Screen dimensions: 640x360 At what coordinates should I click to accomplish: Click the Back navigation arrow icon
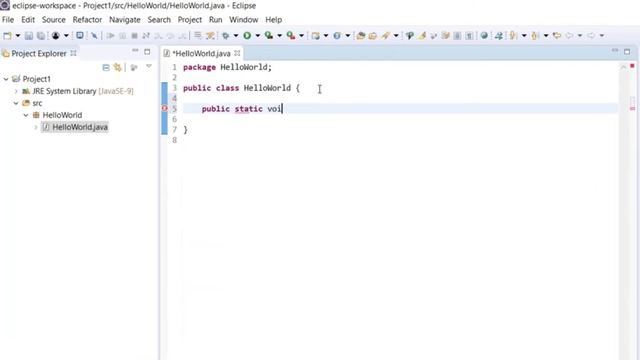coord(569,36)
